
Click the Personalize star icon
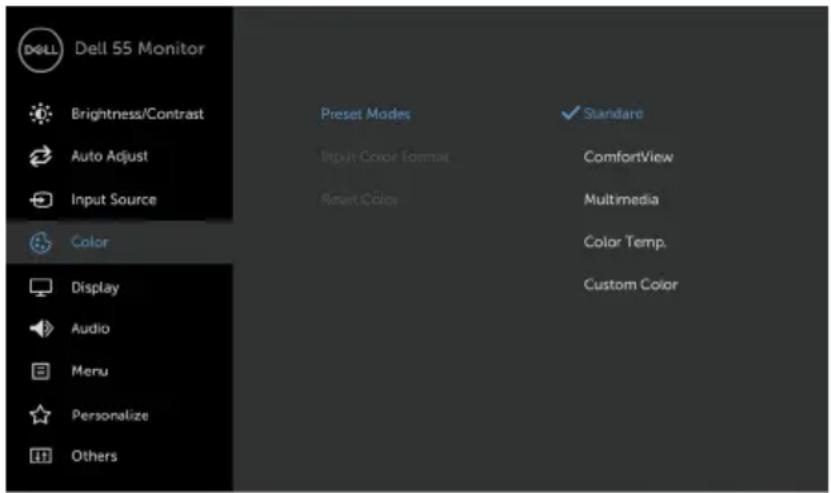tap(41, 415)
